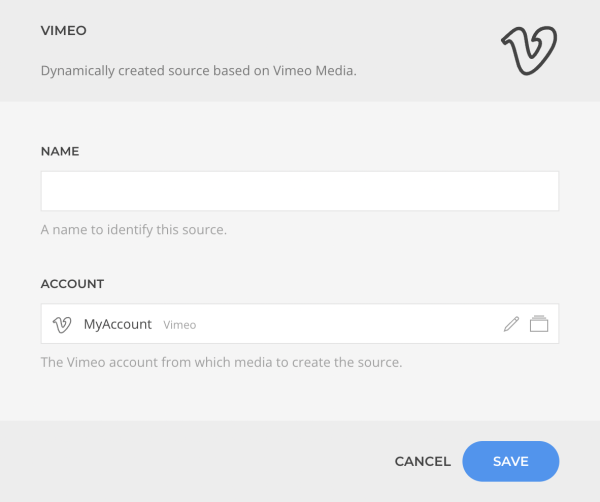The width and height of the screenshot is (600, 502).
Task: Save the Vimeo source
Action: pyautogui.click(x=510, y=461)
